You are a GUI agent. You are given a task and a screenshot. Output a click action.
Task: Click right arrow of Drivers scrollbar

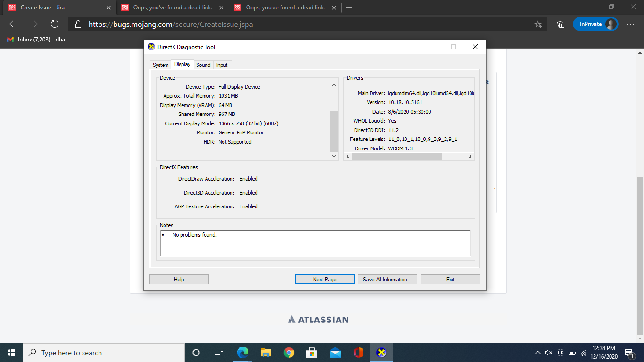tap(470, 156)
